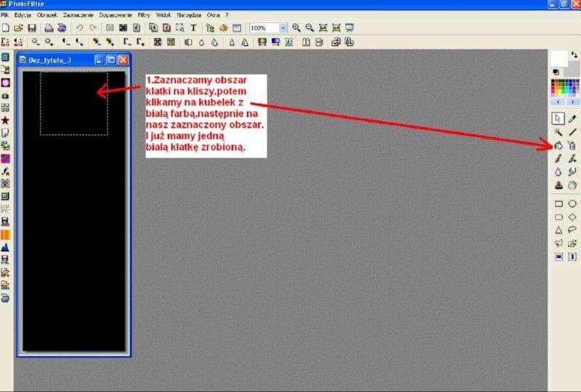
Task: Open the Edycja menu
Action: click(x=23, y=15)
